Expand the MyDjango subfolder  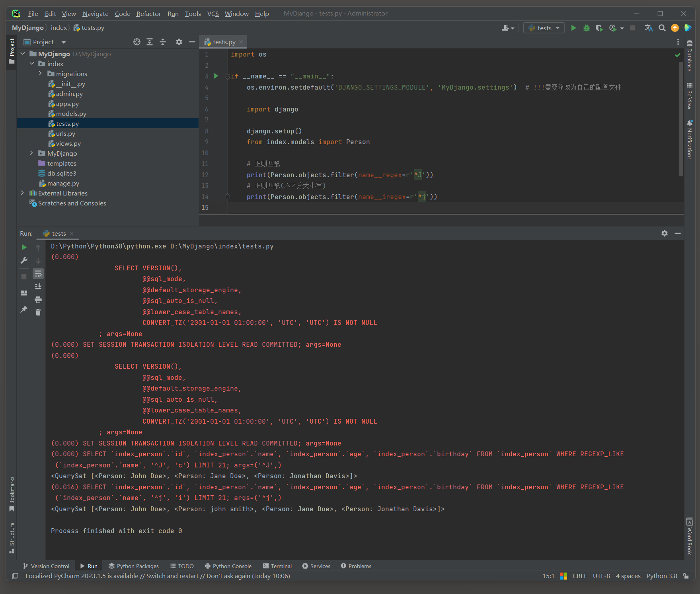coord(32,153)
